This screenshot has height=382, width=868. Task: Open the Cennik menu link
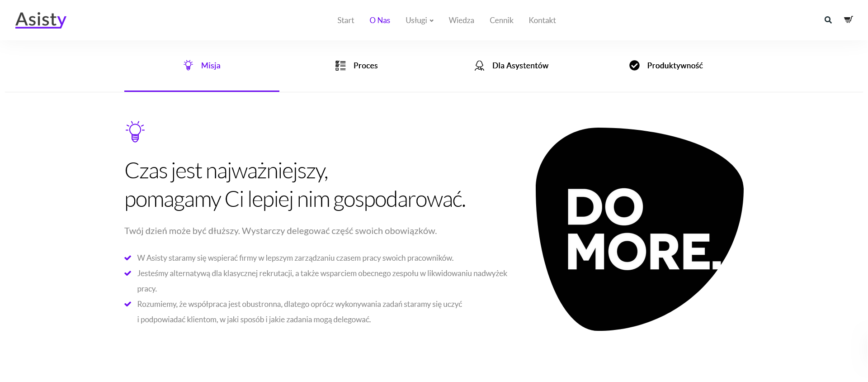(501, 20)
